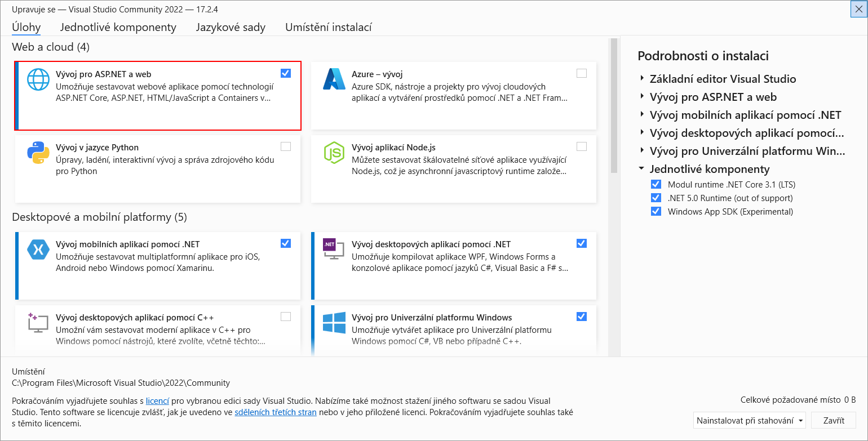
Task: Check the Vývoj v jazyce Python checkbox
Action: point(286,146)
